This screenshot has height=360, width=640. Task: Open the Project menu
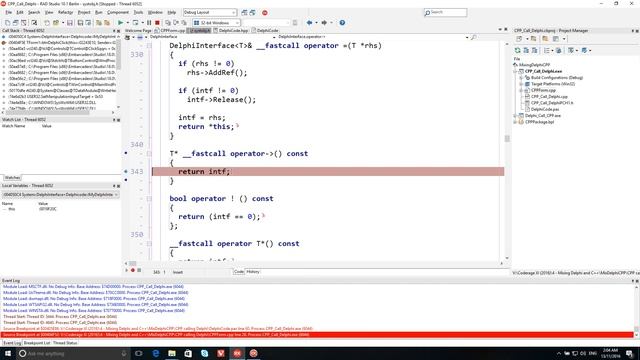click(x=84, y=13)
